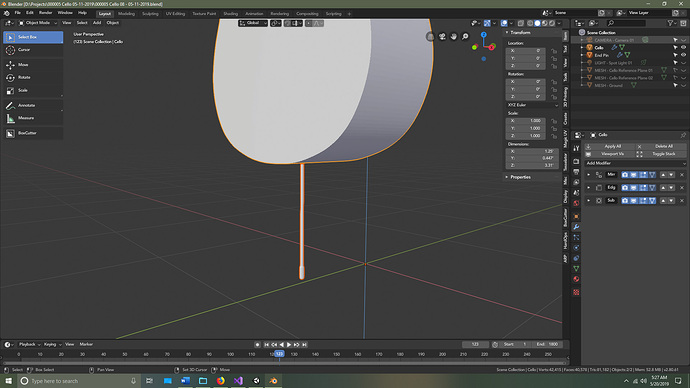Toggle viewport overlays on or off
690x388 pixels.
504,23
